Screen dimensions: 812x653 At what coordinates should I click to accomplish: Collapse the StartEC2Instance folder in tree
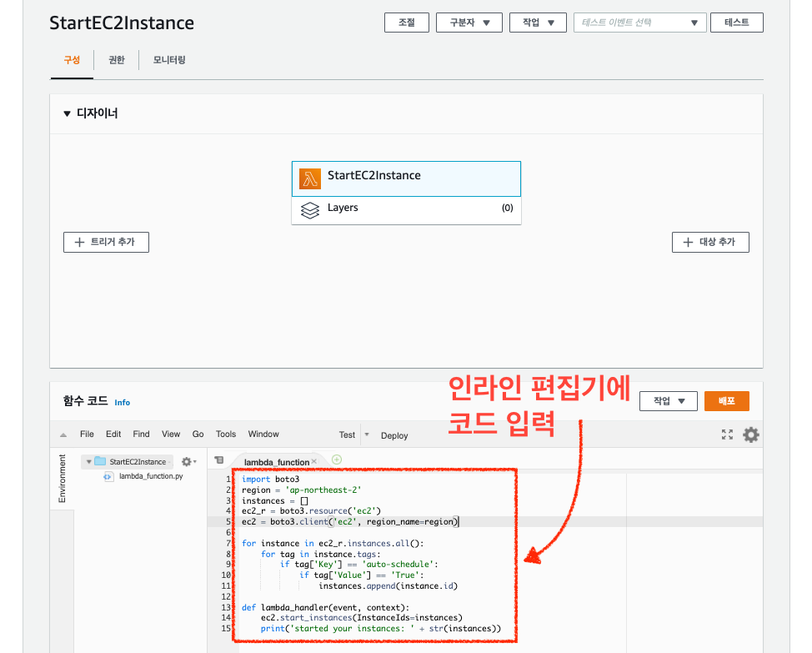coord(88,461)
